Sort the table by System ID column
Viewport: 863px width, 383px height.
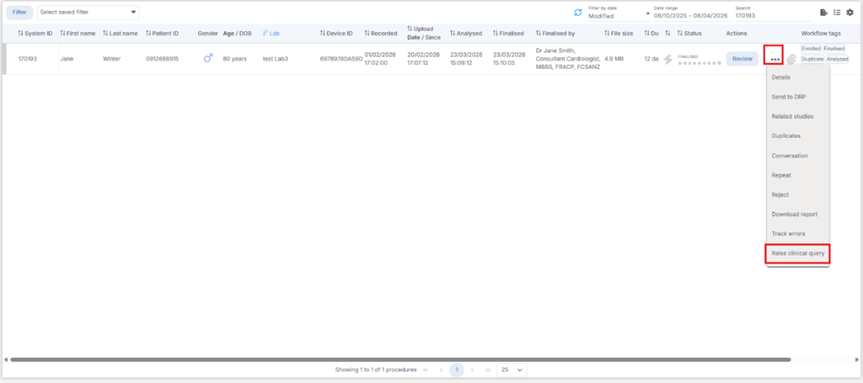point(35,34)
